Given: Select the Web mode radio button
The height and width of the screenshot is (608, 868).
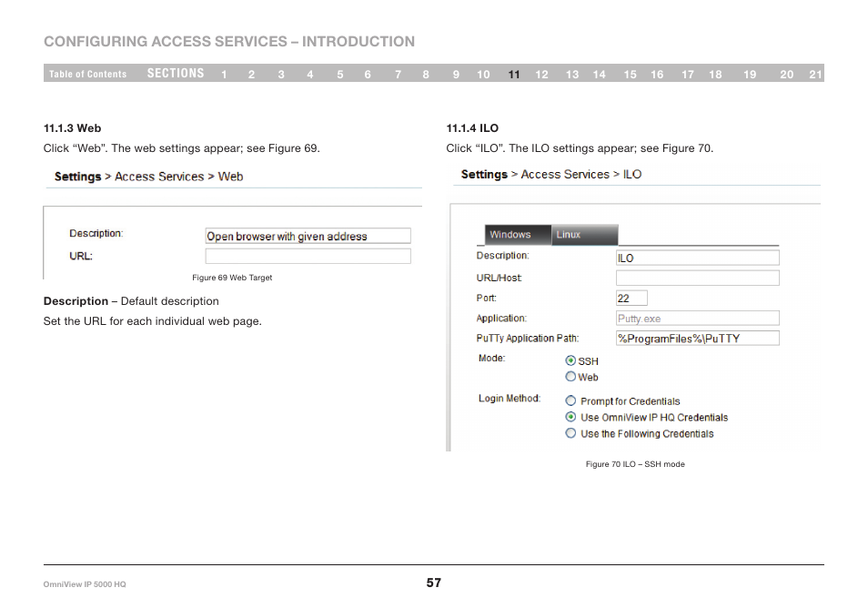Looking at the screenshot, I should pos(570,377).
